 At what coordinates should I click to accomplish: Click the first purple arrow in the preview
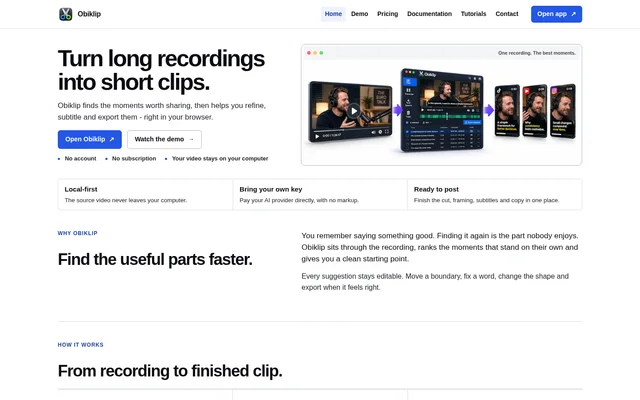[398, 110]
